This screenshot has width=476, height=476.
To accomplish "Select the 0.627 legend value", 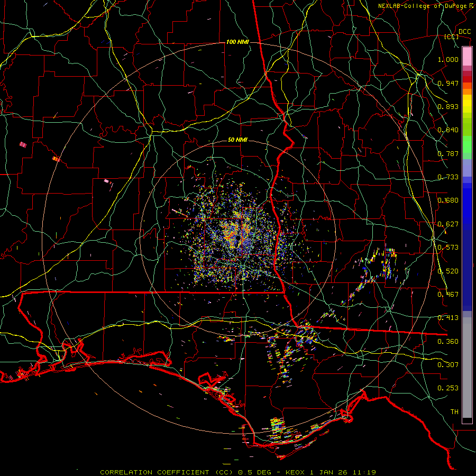I will [448, 224].
